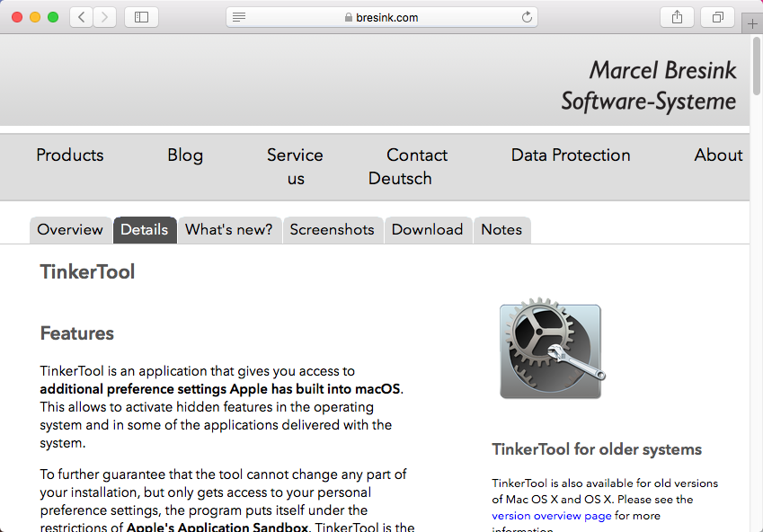The height and width of the screenshot is (532, 763).
Task: Open the Share sheet icon
Action: (x=677, y=17)
